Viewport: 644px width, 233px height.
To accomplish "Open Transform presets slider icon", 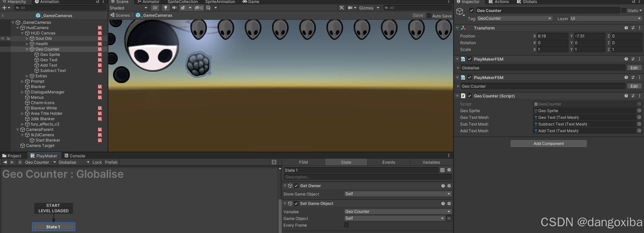I will tap(633, 28).
